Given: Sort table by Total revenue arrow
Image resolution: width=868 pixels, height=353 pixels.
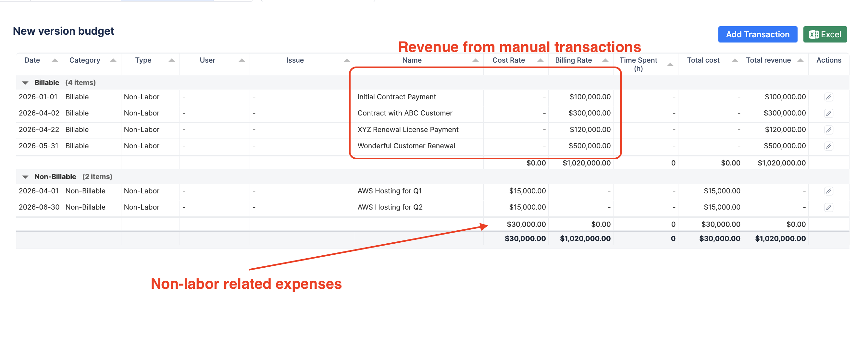Looking at the screenshot, I should pyautogui.click(x=800, y=60).
